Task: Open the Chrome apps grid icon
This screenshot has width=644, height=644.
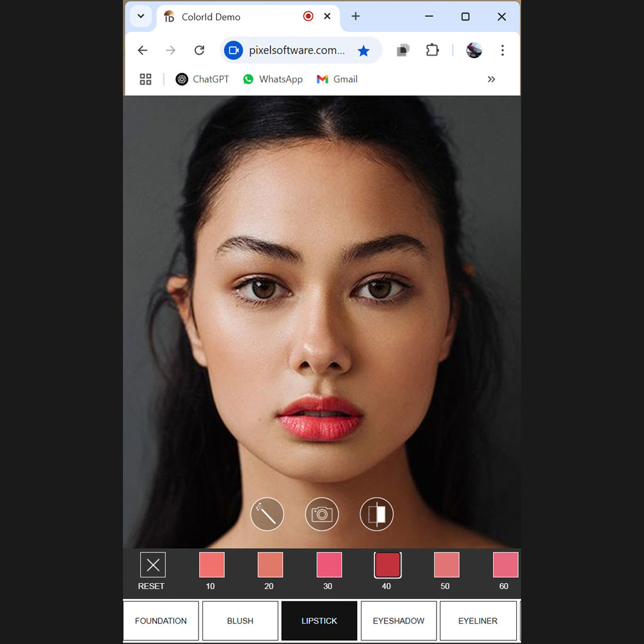Action: pos(145,79)
